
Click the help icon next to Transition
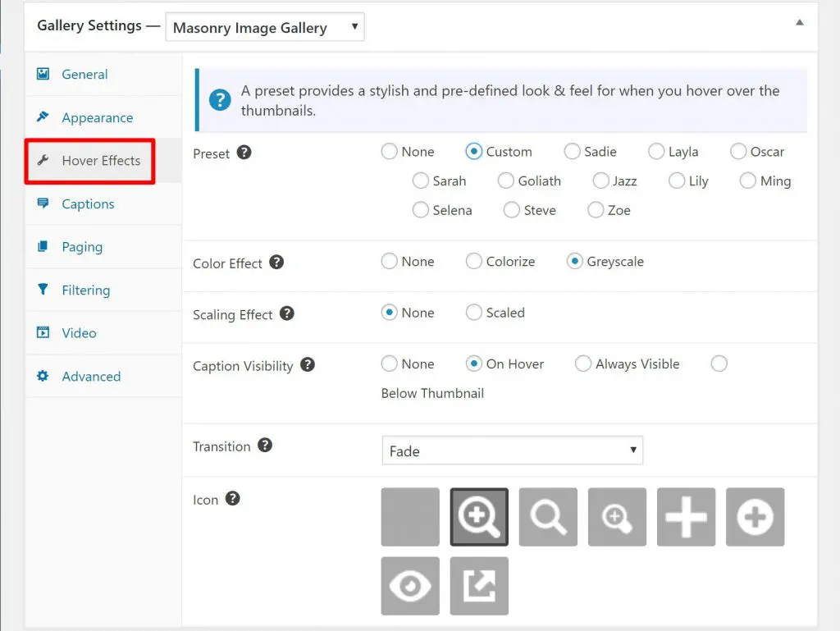265,446
